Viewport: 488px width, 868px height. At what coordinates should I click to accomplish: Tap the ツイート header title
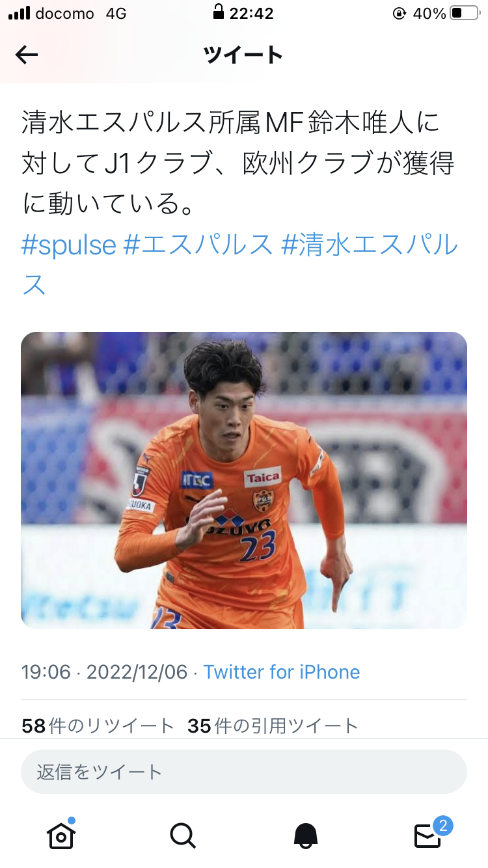tap(243, 55)
